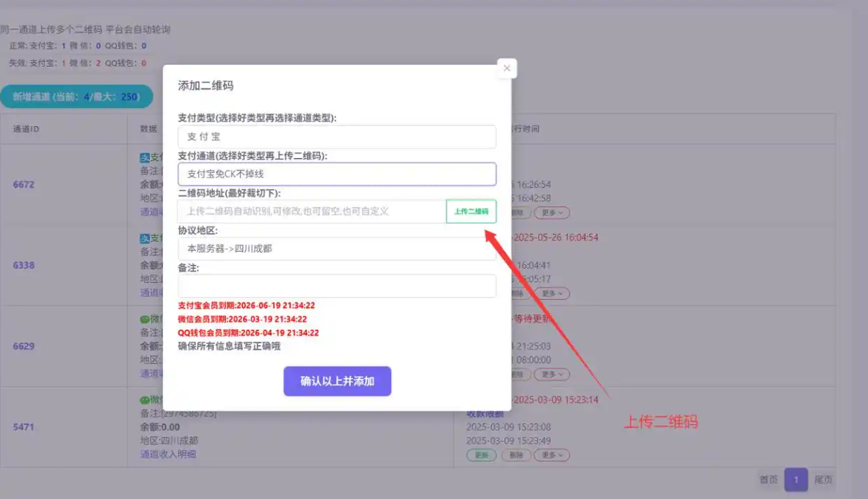Go to 尾页 in pagination
Image resolution: width=868 pixels, height=499 pixels.
tap(823, 480)
